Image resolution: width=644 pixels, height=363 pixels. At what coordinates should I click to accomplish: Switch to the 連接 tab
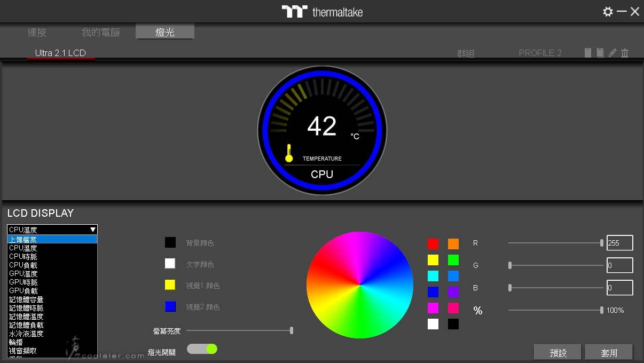tap(37, 33)
